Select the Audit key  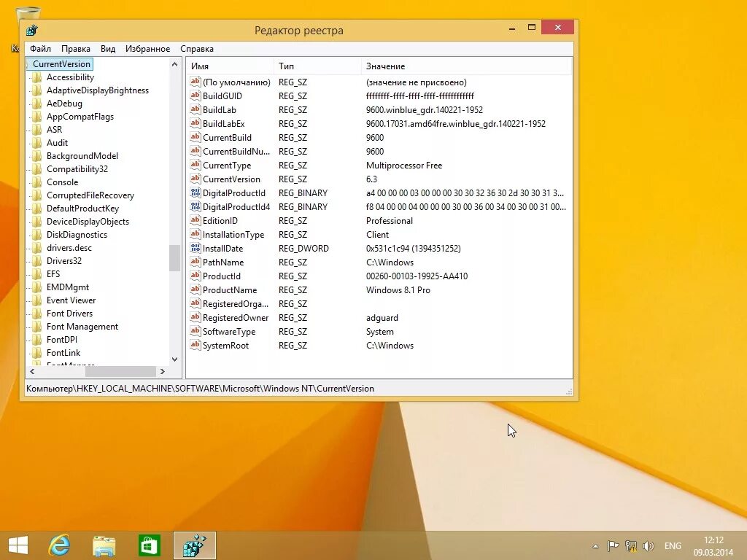click(57, 143)
